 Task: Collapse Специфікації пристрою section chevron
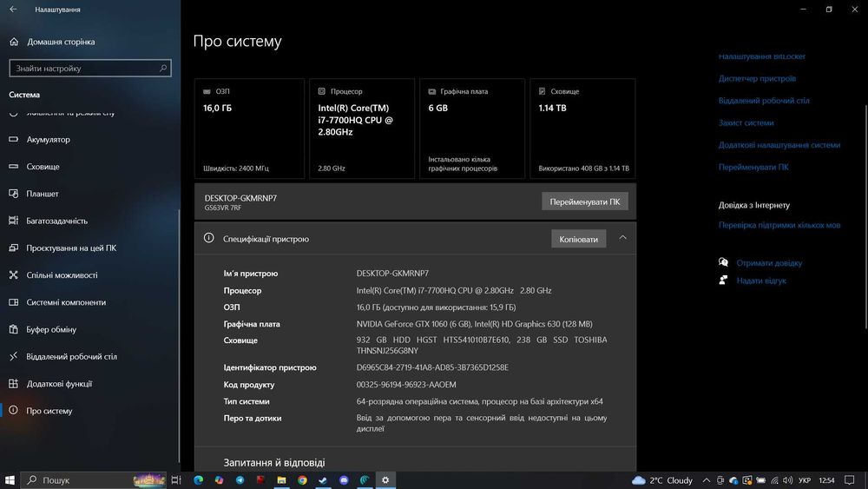(622, 238)
